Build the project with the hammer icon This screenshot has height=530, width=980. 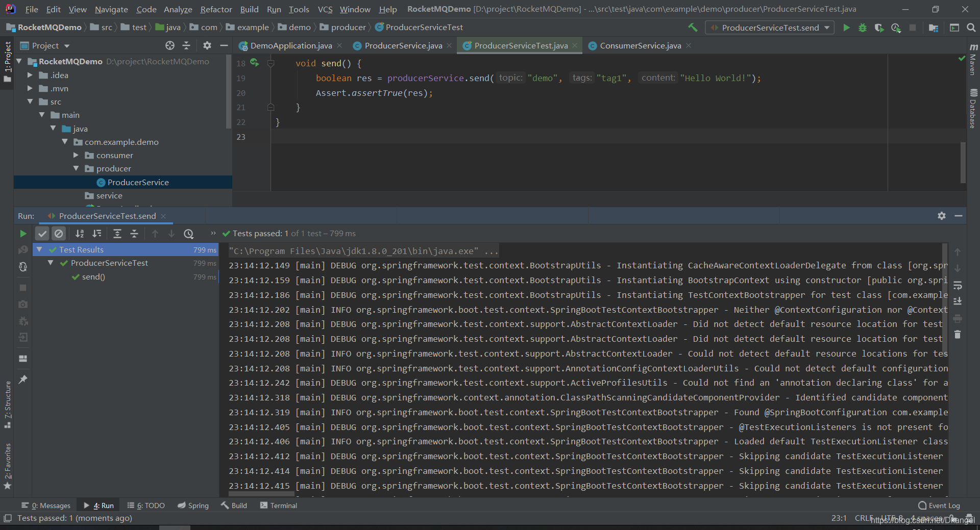[x=693, y=28]
